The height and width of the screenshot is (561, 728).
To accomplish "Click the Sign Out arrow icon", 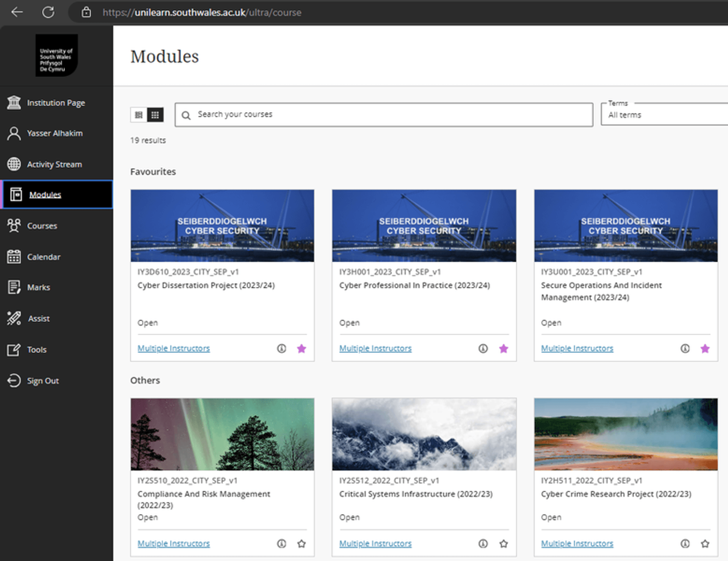I will pos(14,381).
